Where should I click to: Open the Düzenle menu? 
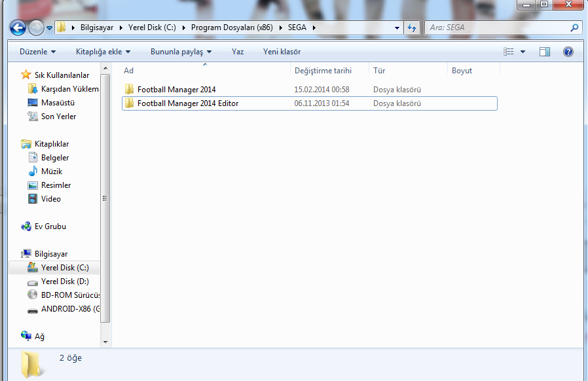(x=37, y=52)
